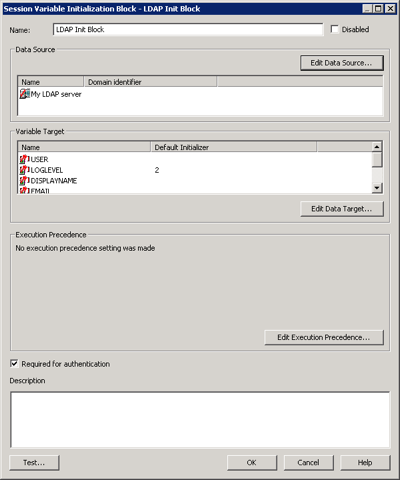Confirm with the OK button
The width and height of the screenshot is (400, 480).
click(252, 463)
